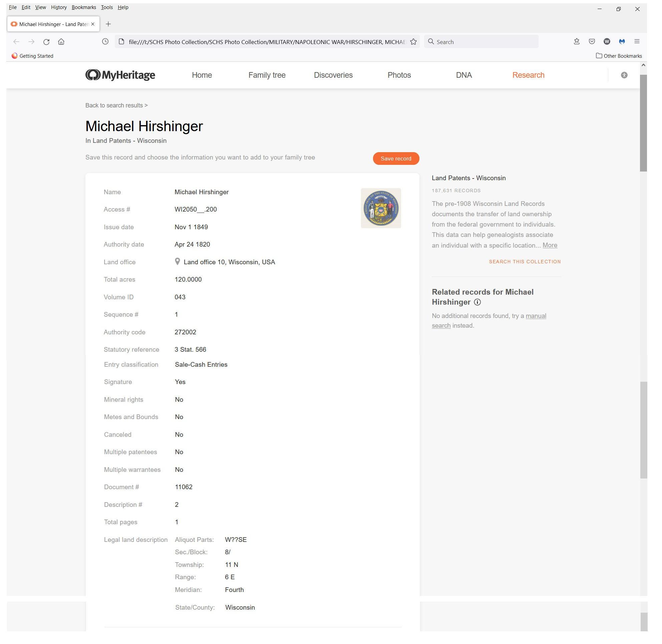Click the browser reload icon
662x644 pixels.
46,42
